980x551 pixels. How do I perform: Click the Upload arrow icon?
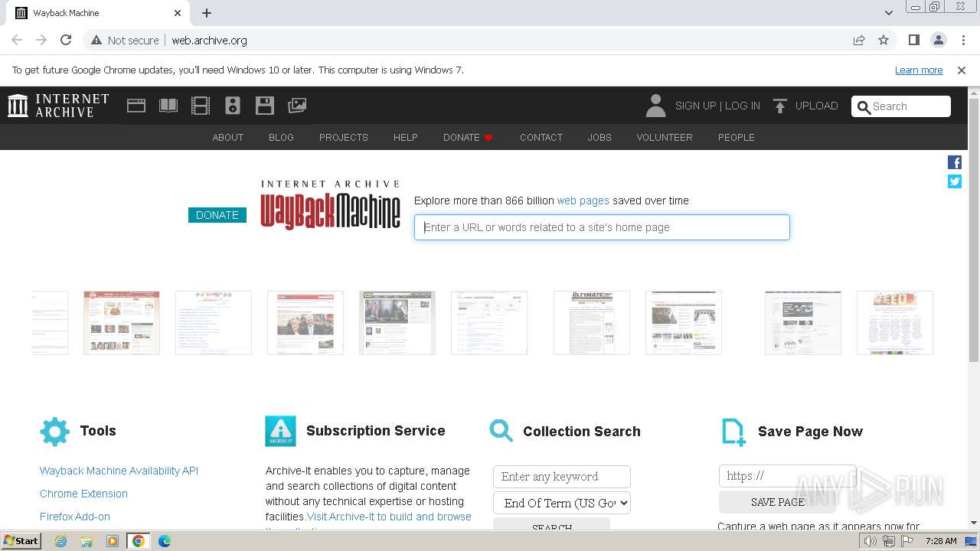tap(780, 106)
